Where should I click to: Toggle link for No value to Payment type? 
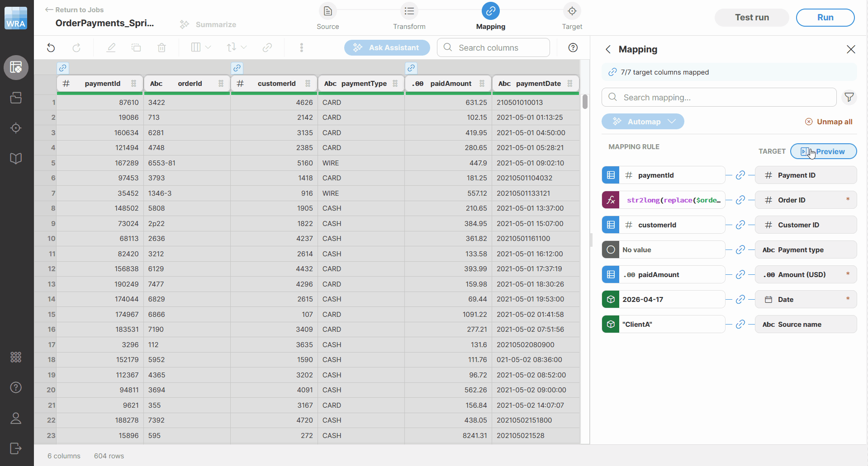pyautogui.click(x=740, y=249)
